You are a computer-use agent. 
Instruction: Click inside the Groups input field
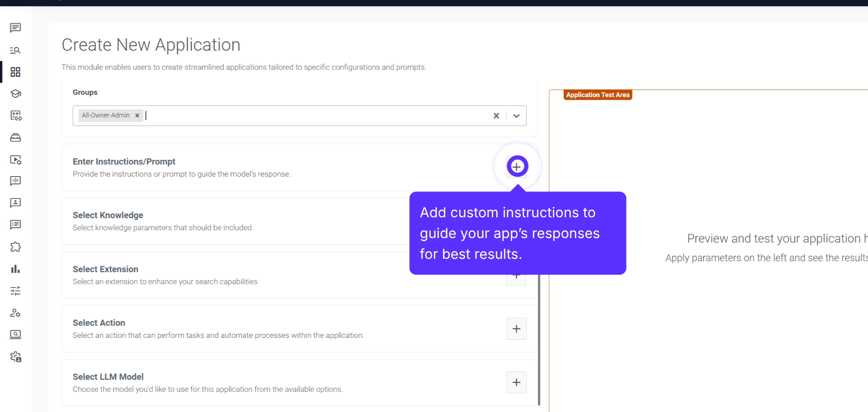pos(271,116)
